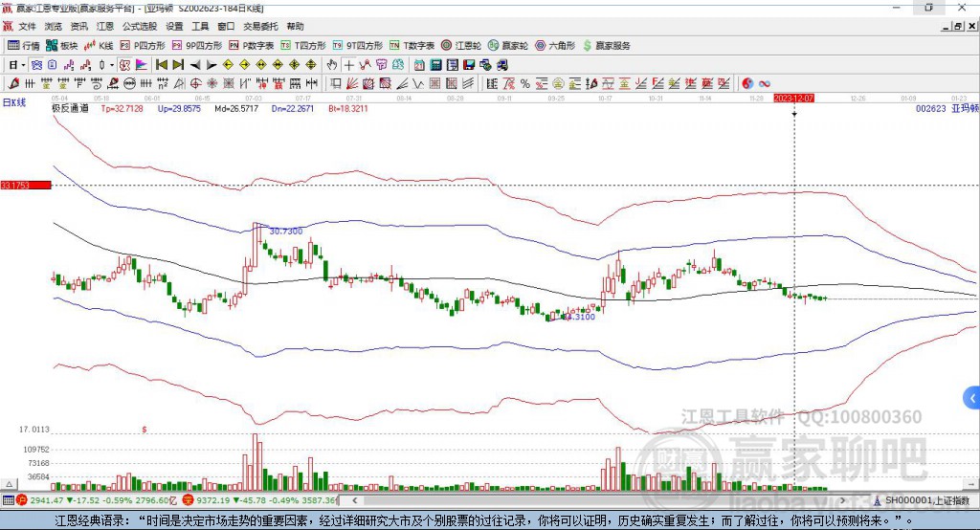The height and width of the screenshot is (530, 980).
Task: Click the K线 toolbar button
Action: click(x=99, y=46)
